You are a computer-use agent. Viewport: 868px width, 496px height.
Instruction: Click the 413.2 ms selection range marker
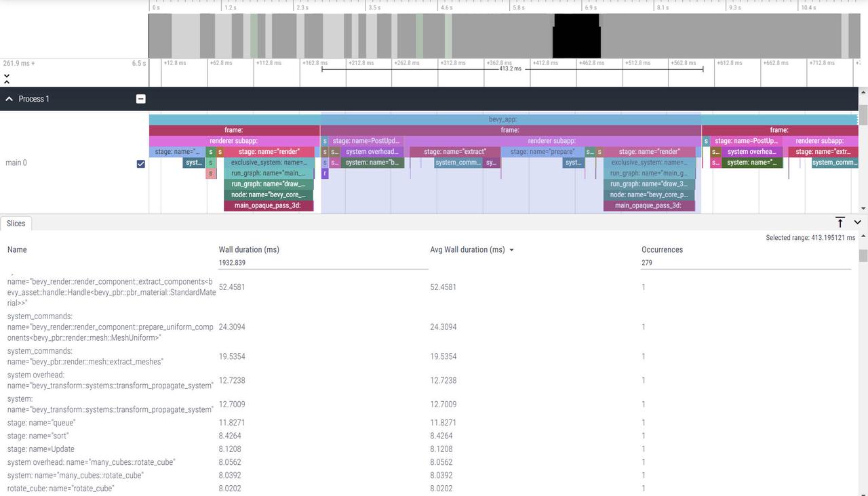tap(511, 68)
